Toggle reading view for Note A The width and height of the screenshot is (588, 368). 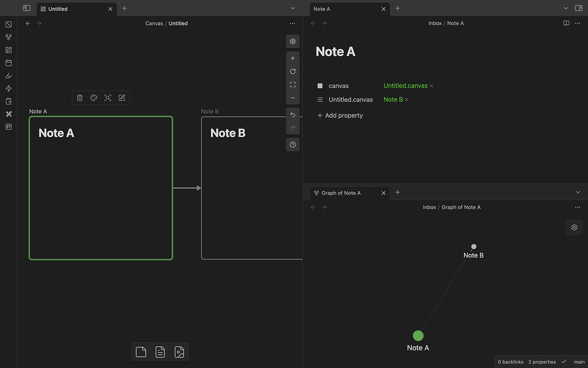click(x=566, y=23)
